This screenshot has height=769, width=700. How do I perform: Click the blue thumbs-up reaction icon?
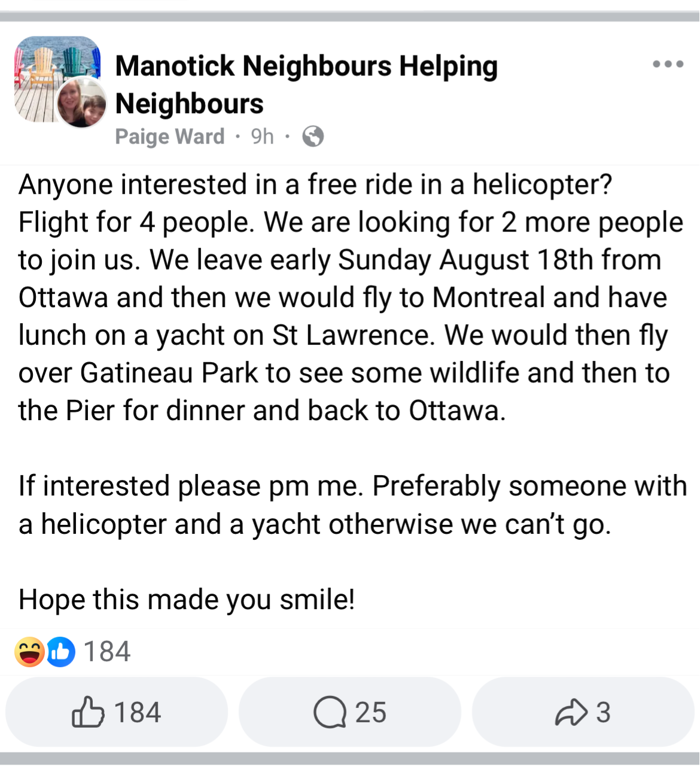[61, 652]
